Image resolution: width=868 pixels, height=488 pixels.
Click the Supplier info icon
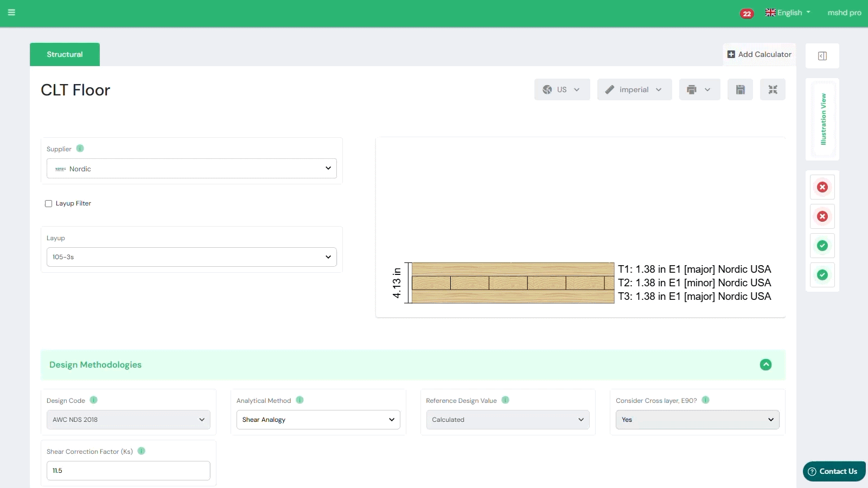pos(80,149)
